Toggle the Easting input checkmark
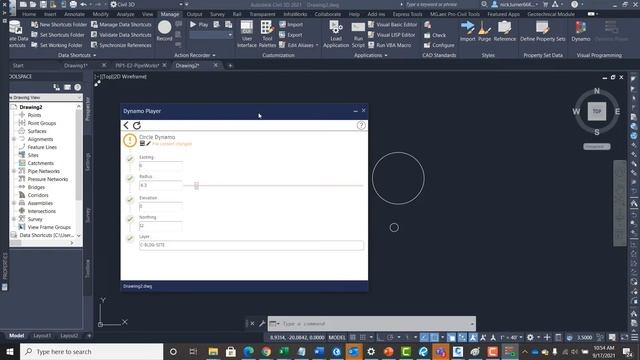 pyautogui.click(x=130, y=159)
